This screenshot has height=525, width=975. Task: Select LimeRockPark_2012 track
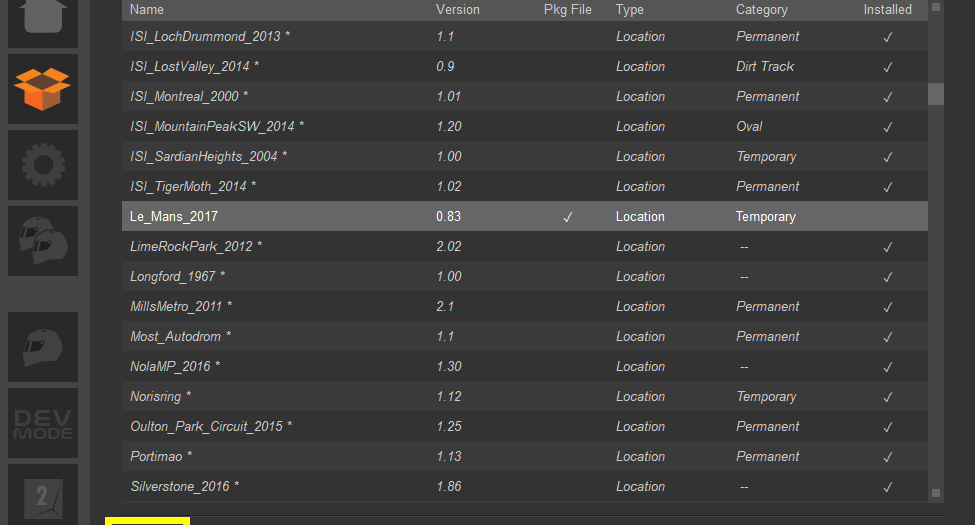(525, 246)
